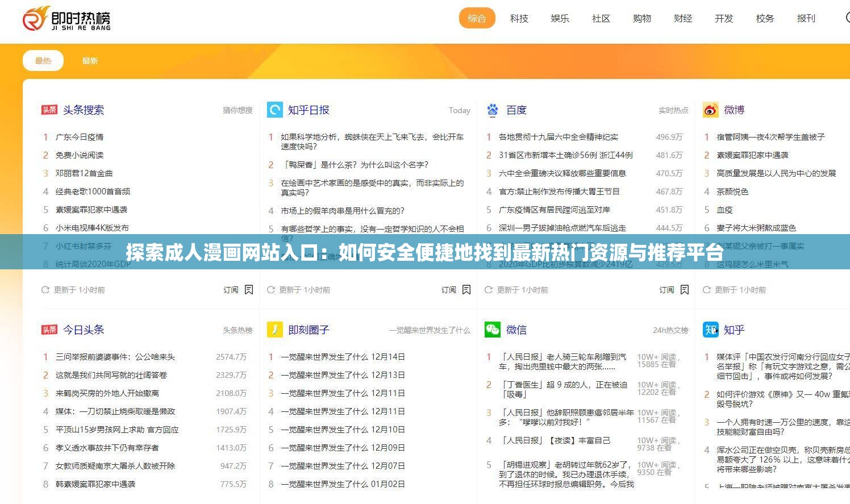This screenshot has width=850, height=504.
Task: Click the bookmark icon beside 知乎日报 订阅
Action: (x=466, y=289)
